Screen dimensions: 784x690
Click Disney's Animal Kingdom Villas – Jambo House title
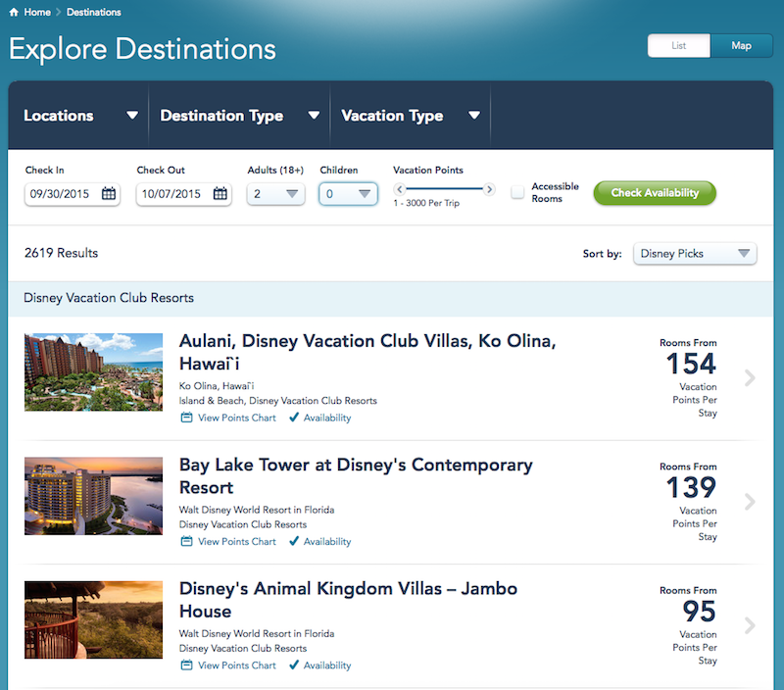[349, 600]
